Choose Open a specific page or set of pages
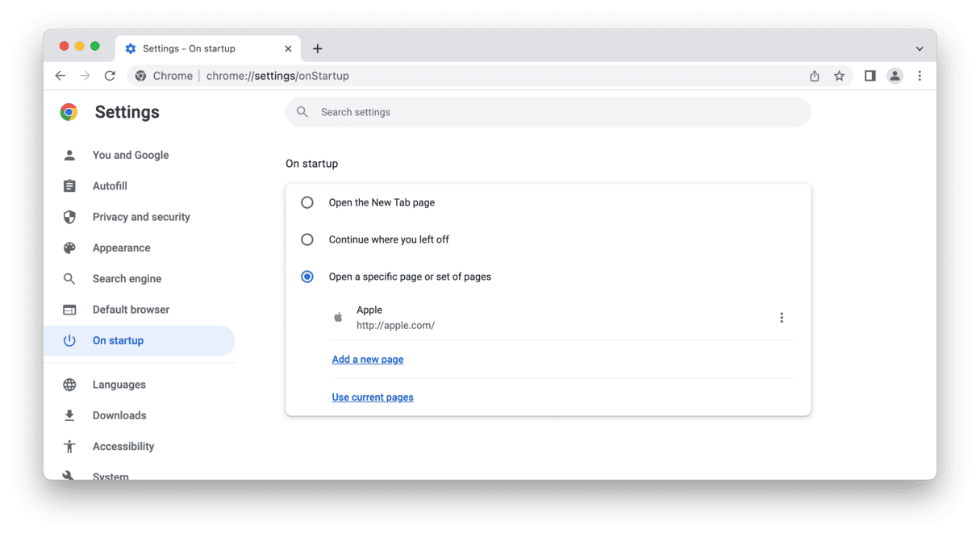 coord(307,277)
